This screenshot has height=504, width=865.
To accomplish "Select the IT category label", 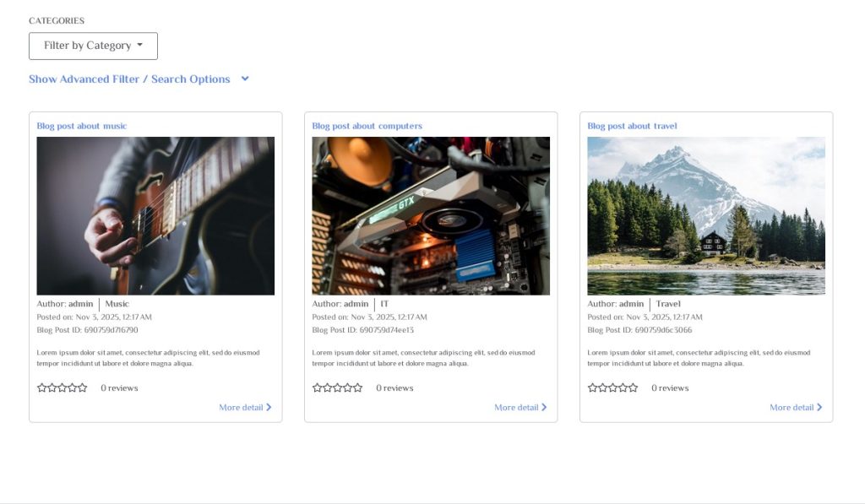I will point(384,304).
